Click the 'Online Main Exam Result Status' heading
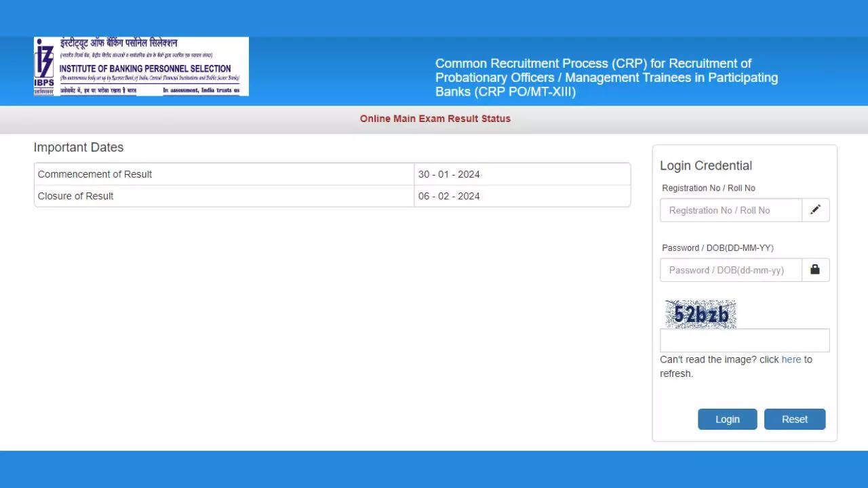The image size is (868, 488). click(435, 119)
